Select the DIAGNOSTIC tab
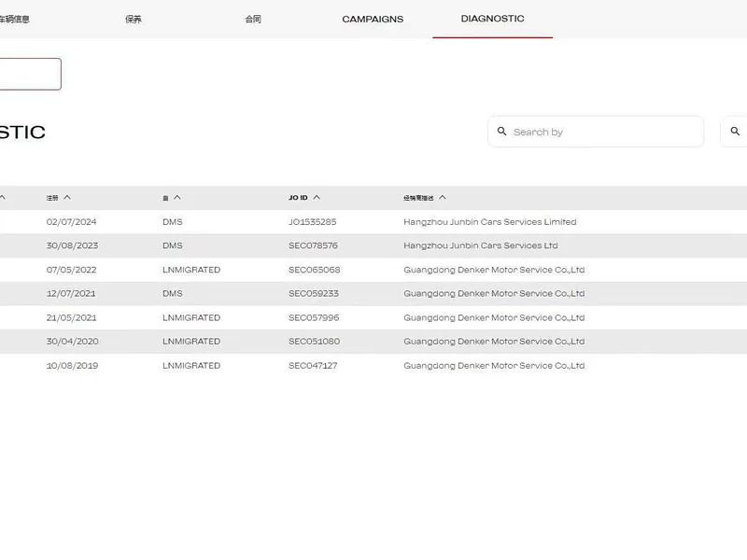The width and height of the screenshot is (747, 560). [x=493, y=19]
